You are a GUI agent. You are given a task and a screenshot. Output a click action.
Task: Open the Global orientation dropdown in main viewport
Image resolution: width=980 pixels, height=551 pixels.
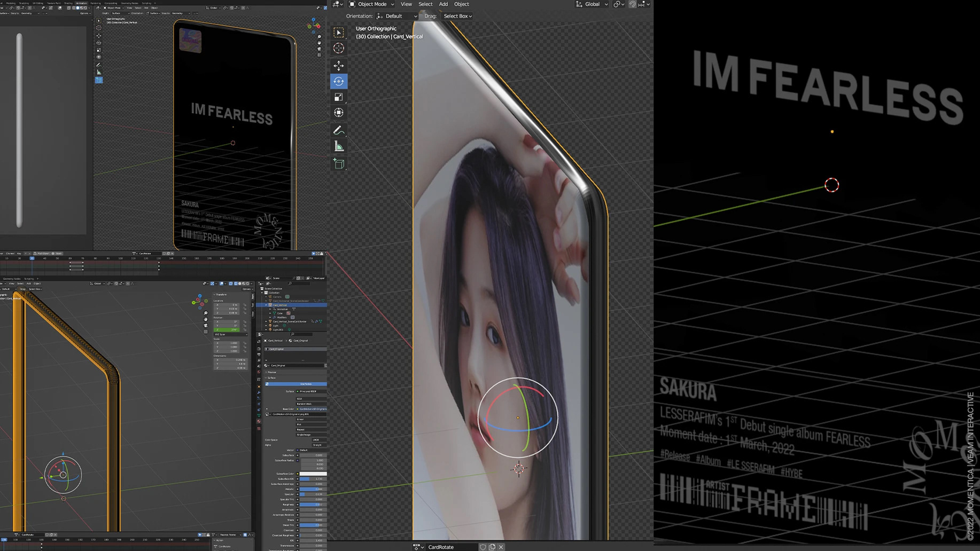pos(592,4)
